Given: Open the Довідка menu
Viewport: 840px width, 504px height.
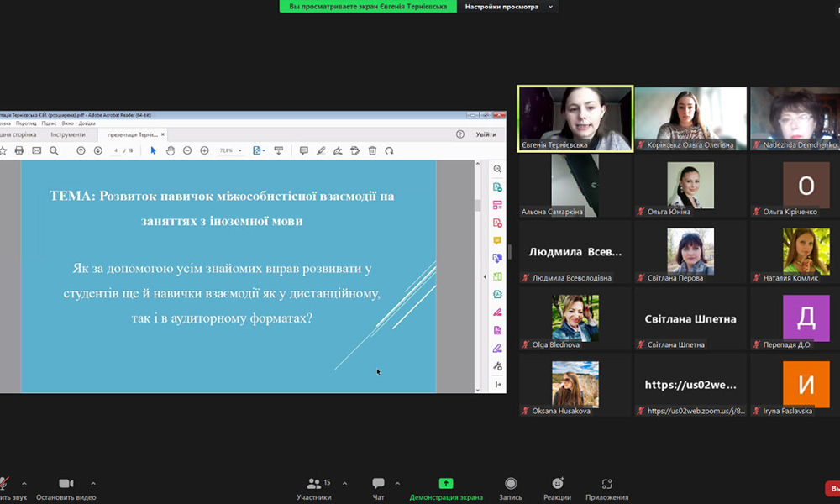Looking at the screenshot, I should coord(87,123).
